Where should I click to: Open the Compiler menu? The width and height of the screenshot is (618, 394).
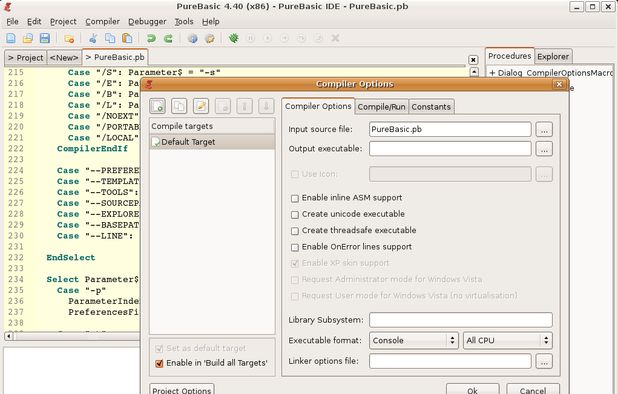click(102, 22)
